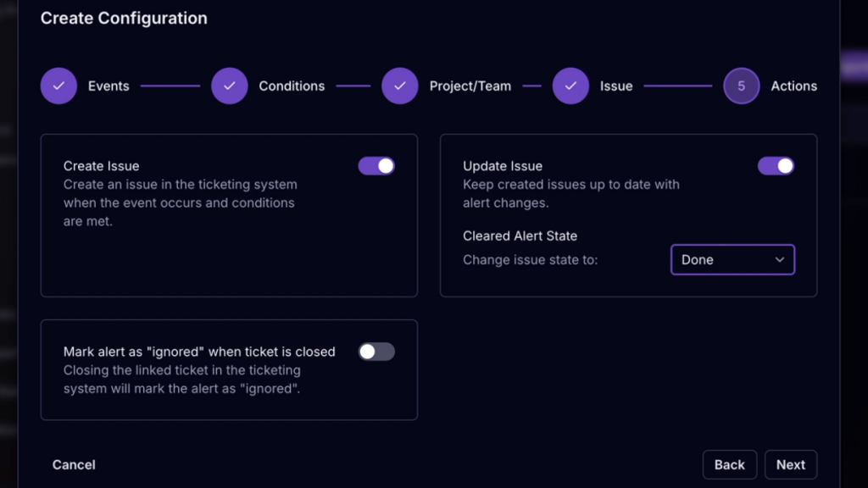The height and width of the screenshot is (488, 868).
Task: Click Cancel to discard the configuration
Action: [73, 464]
